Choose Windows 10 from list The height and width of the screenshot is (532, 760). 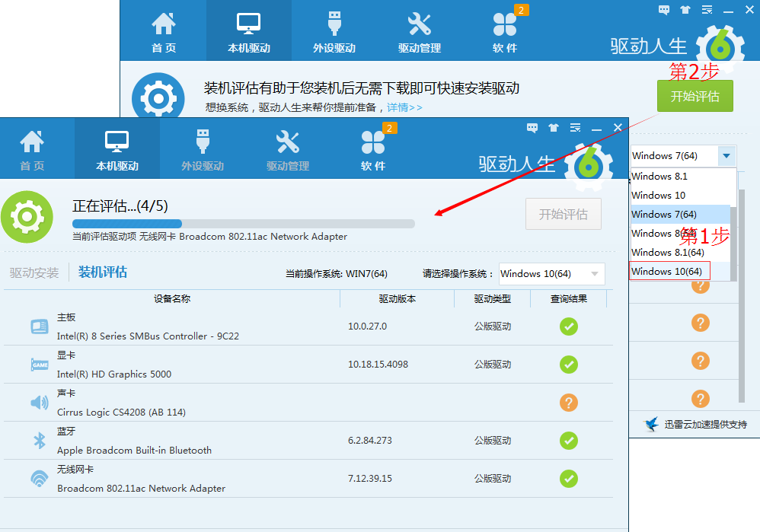(680, 196)
